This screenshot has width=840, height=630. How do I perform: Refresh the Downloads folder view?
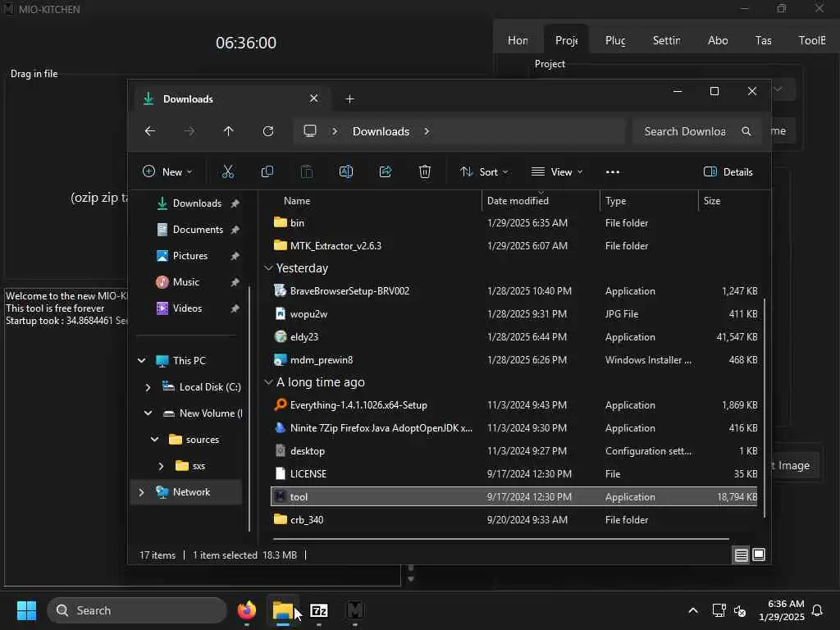point(268,131)
